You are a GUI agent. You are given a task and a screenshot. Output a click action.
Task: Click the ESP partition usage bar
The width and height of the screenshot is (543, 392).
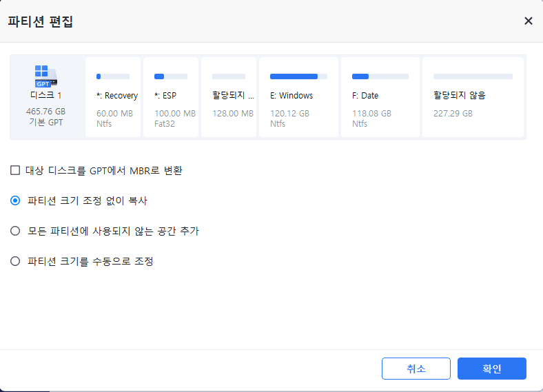[x=171, y=76]
